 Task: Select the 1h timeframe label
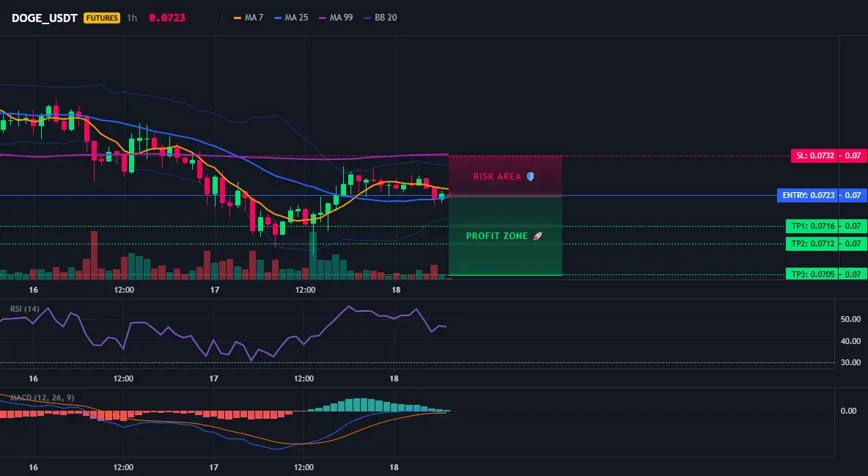[132, 18]
